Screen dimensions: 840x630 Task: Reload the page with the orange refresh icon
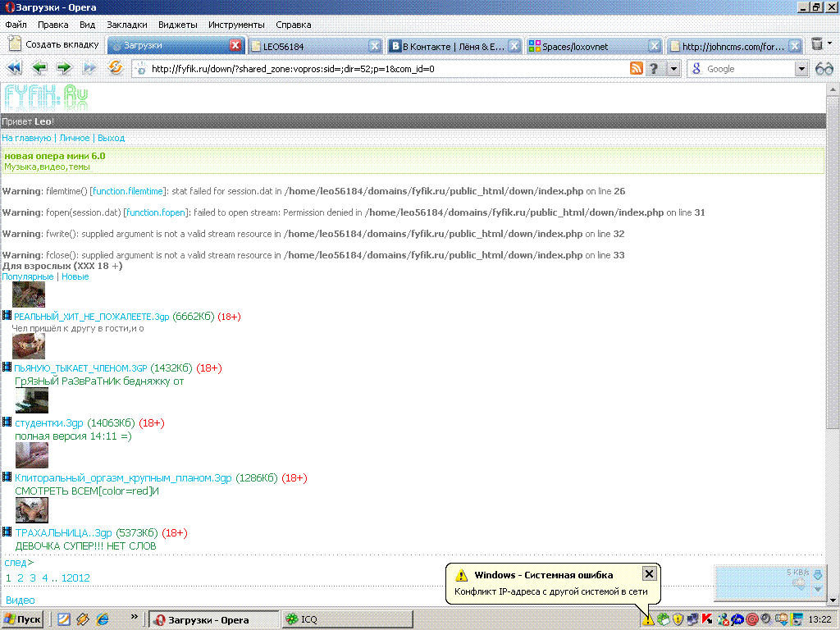[116, 69]
